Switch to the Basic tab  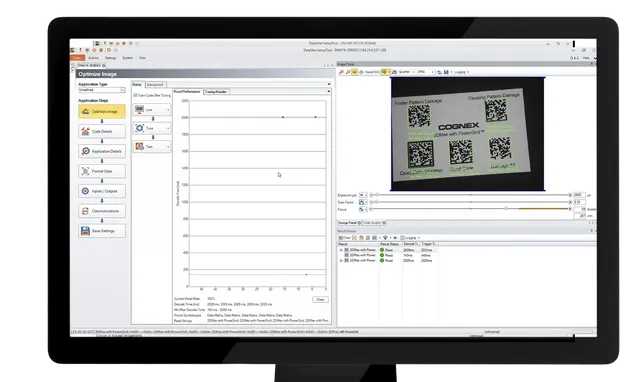point(137,84)
